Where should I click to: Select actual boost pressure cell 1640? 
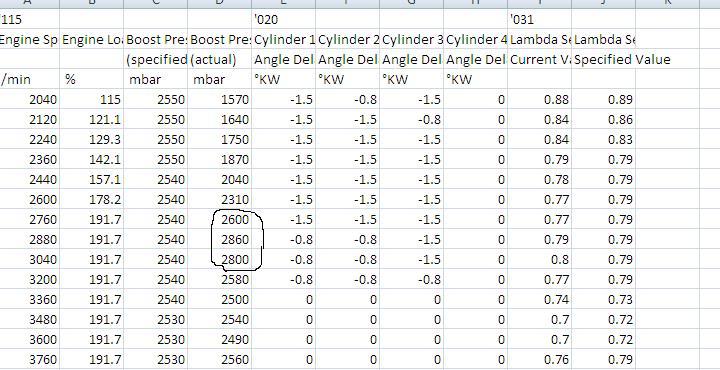(219, 119)
